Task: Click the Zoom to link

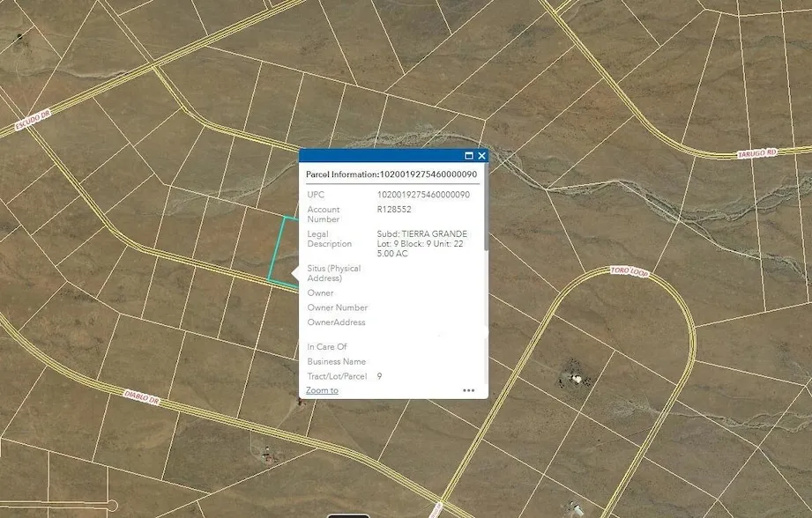Action: (322, 390)
